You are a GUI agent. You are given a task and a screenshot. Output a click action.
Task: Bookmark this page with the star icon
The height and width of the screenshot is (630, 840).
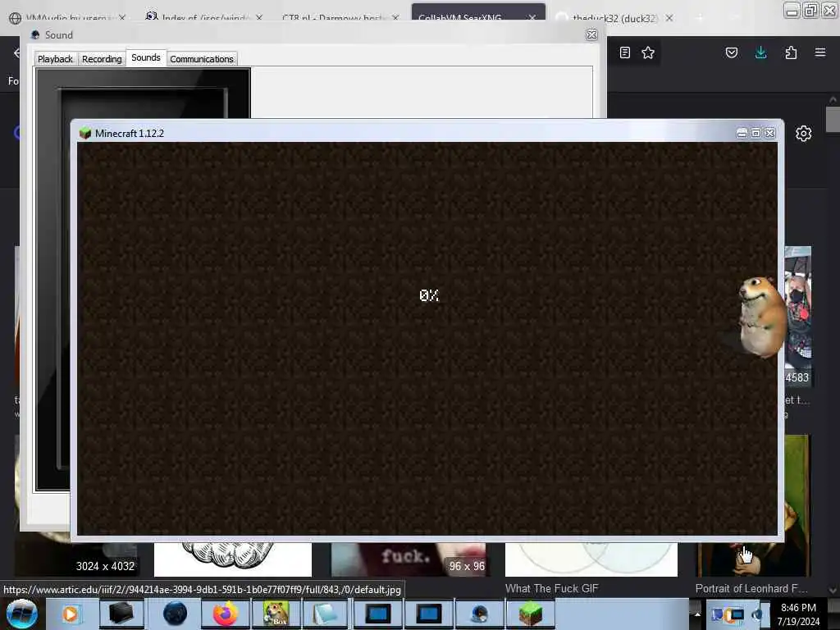[x=648, y=52]
